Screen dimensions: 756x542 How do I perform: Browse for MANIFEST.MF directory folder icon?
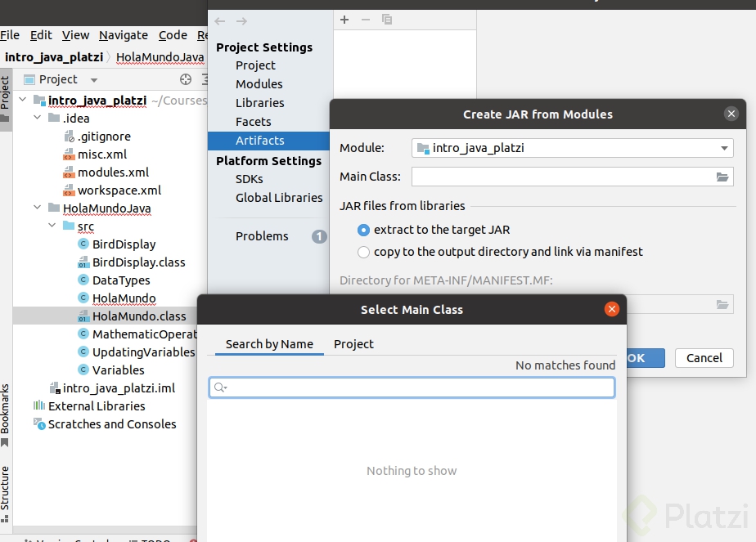[x=722, y=304]
